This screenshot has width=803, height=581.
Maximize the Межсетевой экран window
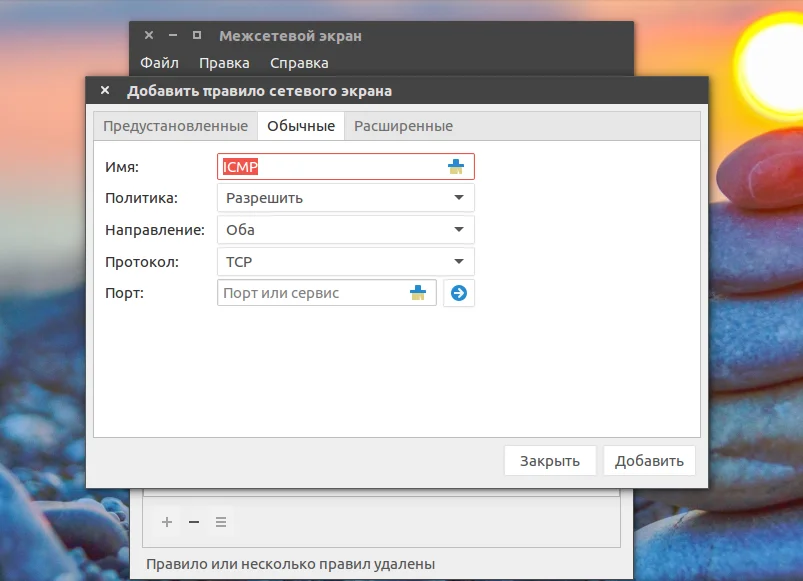tap(197, 35)
